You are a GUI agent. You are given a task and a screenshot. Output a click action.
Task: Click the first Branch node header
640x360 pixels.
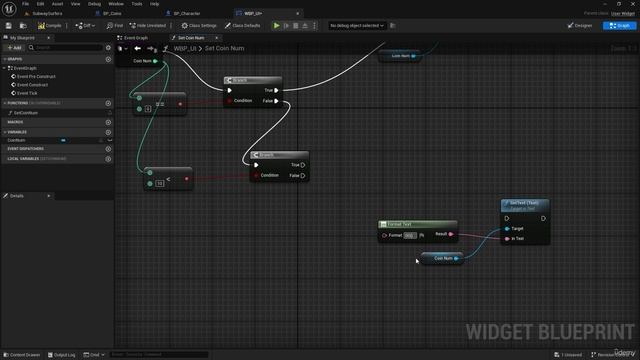click(x=253, y=80)
